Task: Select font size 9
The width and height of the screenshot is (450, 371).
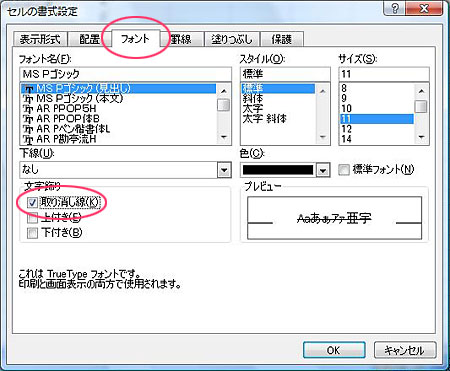Action: [x=377, y=98]
